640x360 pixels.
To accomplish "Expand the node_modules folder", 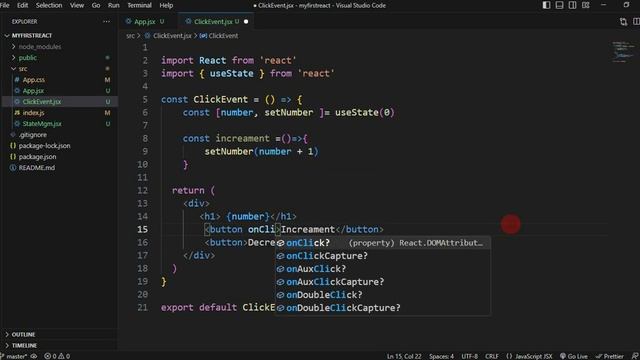I will [59, 47].
